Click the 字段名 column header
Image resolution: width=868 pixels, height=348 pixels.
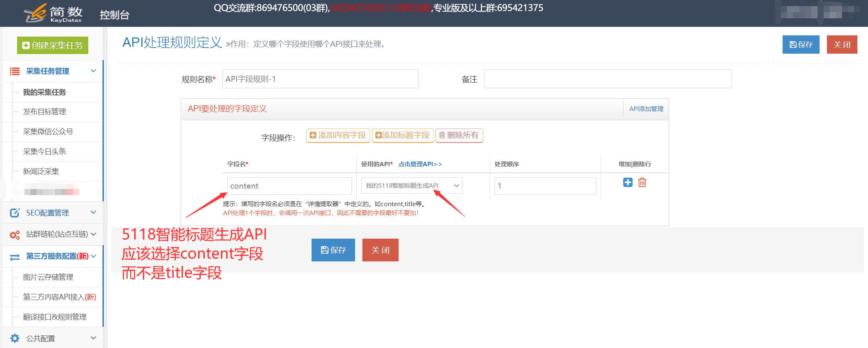(x=238, y=164)
